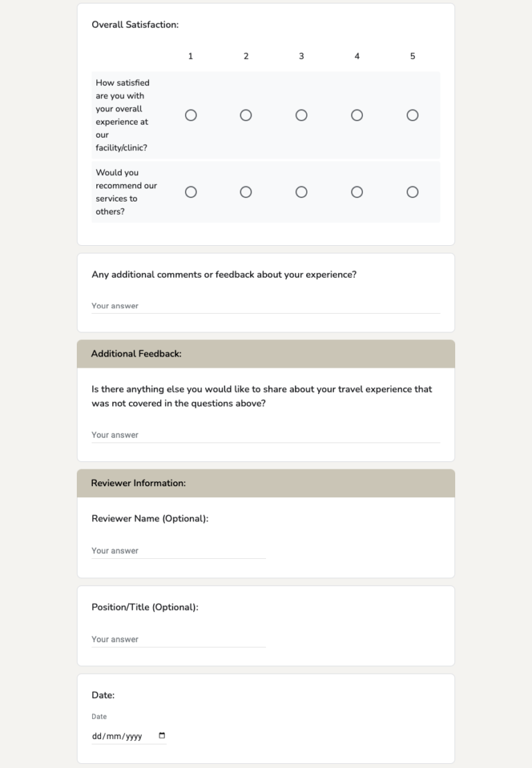
Task: Select rating 3 for recommending services to others
Action: point(301,192)
